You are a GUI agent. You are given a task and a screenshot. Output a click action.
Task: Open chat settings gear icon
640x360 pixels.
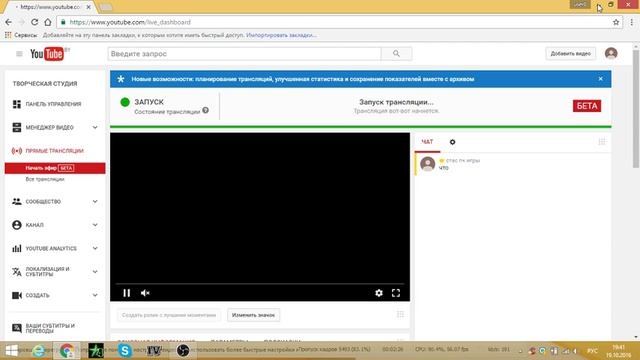pyautogui.click(x=452, y=142)
